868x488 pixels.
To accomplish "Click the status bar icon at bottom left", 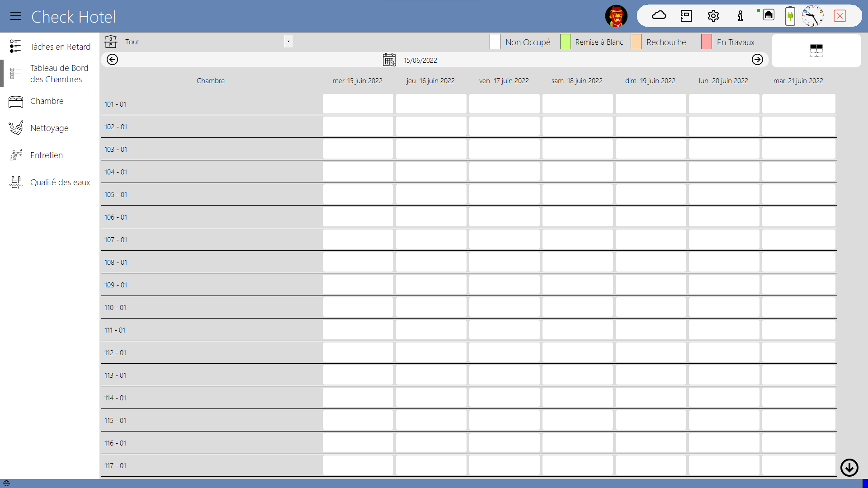I will click(x=6, y=483).
